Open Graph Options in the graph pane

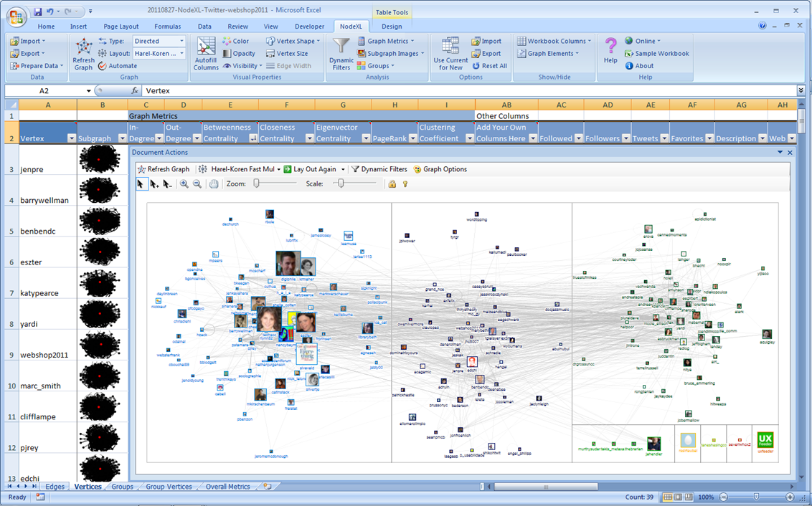440,169
